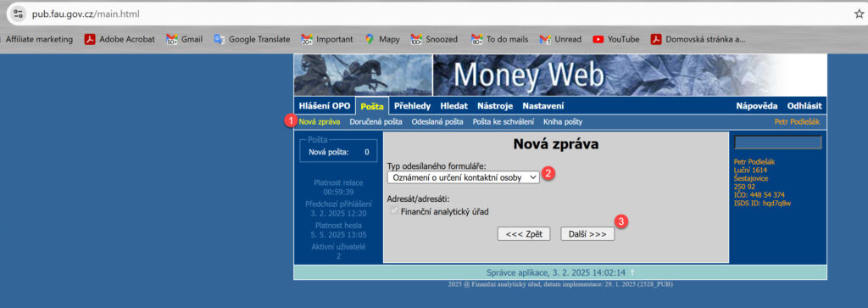Viewport: 868px width, 308px height.
Task: Open Domovská stránka bookmark
Action: (x=698, y=39)
